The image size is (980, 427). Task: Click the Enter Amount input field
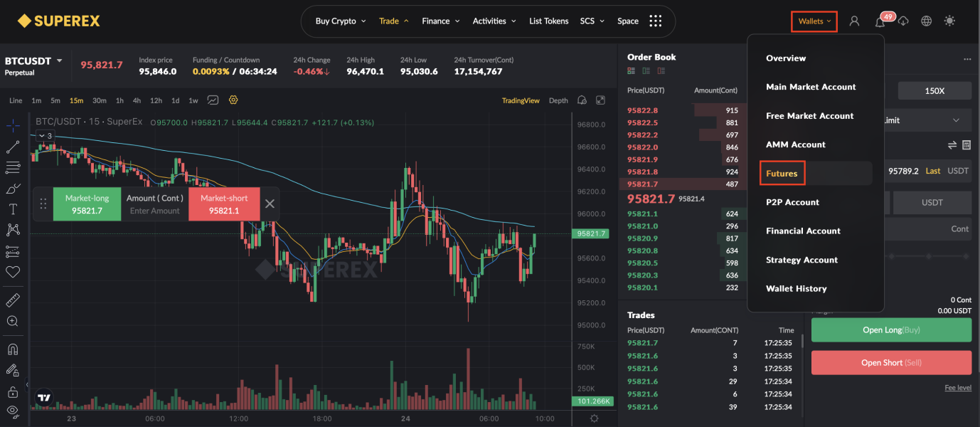tap(155, 211)
